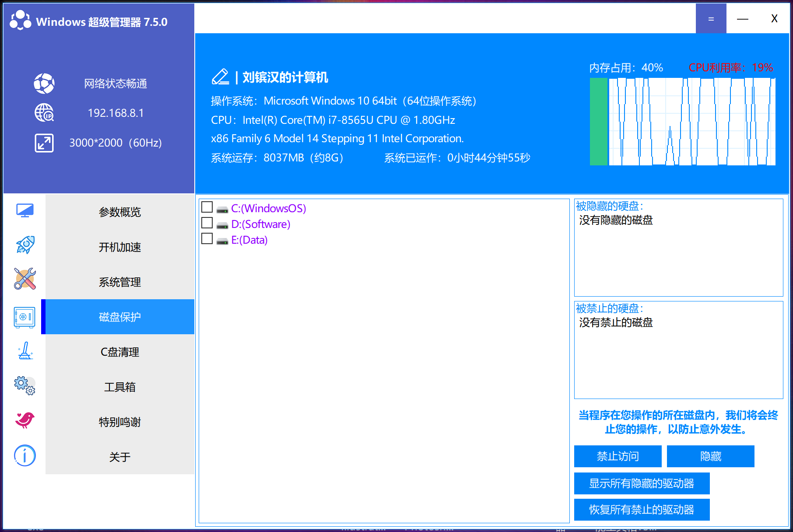Screen dimensions: 793x532
Task: Click the wrench and screwdriver icon for 系统管理
Action: [x=25, y=279]
